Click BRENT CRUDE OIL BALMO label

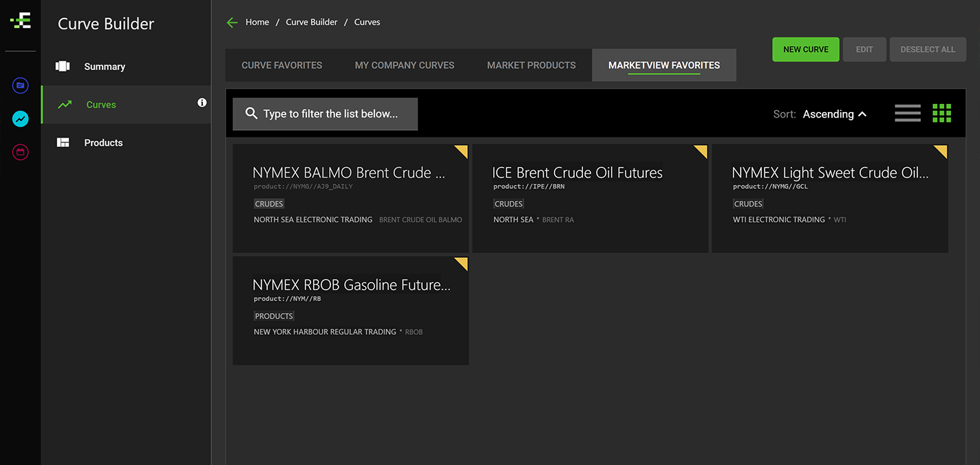(420, 219)
